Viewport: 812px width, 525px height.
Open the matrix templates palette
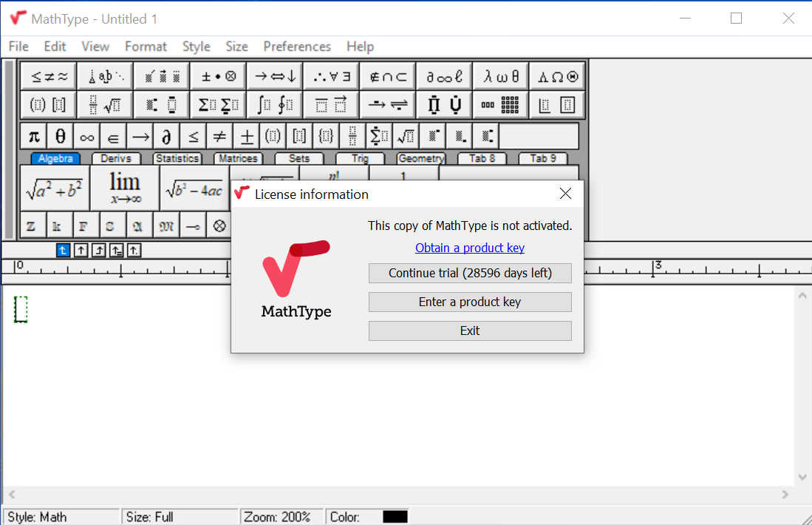coord(501,105)
